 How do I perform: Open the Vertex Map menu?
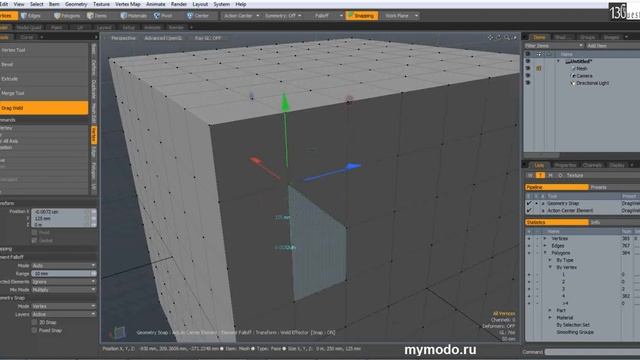(x=128, y=4)
